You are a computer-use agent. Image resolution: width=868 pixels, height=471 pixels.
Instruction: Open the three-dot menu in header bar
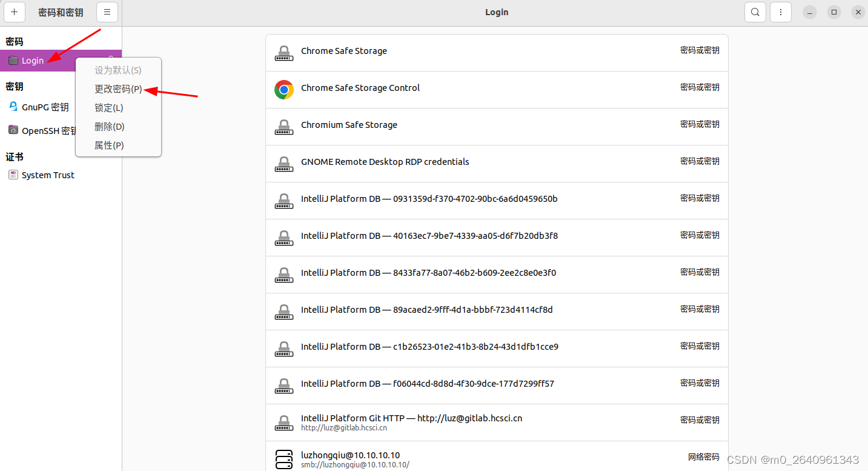(x=781, y=12)
